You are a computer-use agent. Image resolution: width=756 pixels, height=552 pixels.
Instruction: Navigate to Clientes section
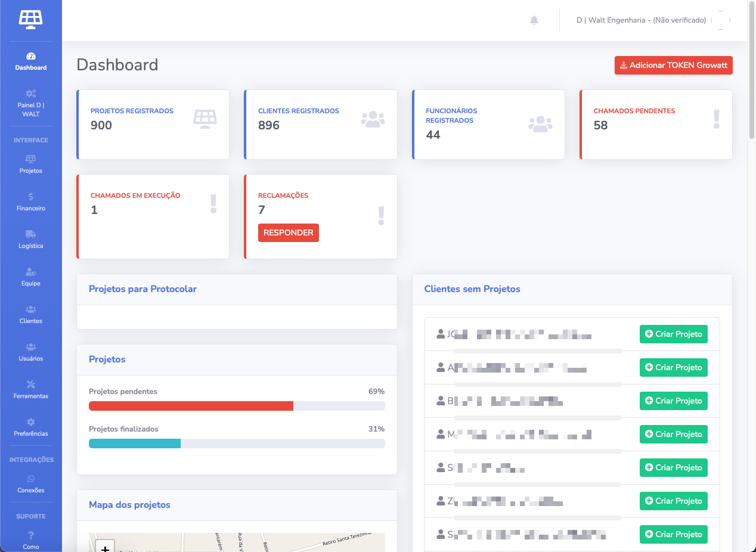[31, 314]
